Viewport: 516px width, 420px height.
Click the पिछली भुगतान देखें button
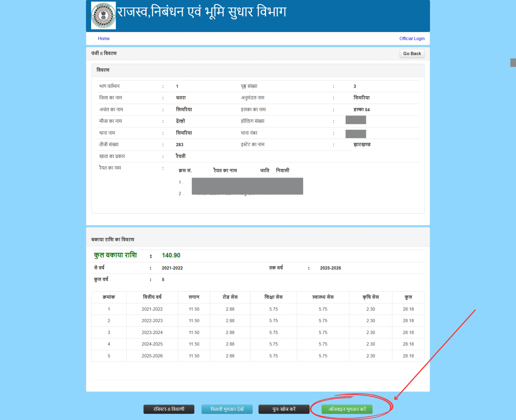point(227,409)
